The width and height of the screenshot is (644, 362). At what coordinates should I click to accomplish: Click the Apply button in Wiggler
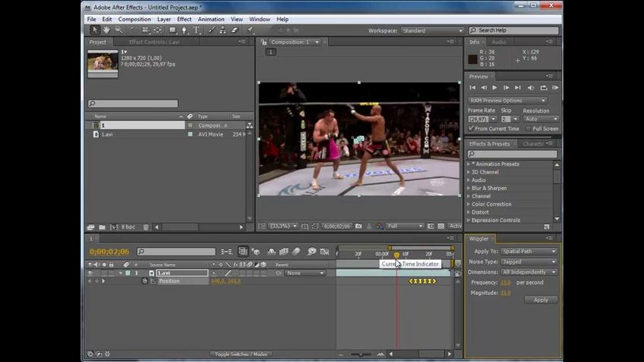tap(541, 300)
